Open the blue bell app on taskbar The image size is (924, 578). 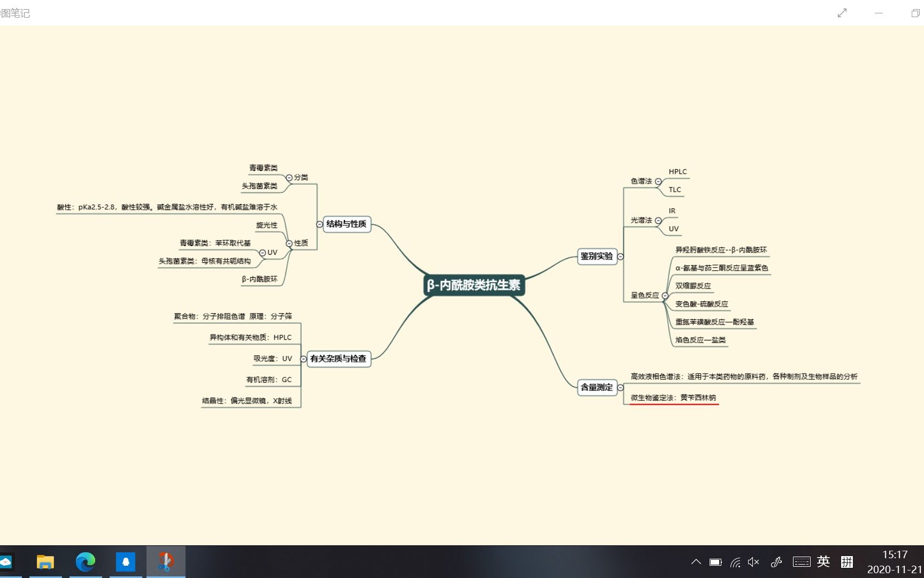pos(126,562)
